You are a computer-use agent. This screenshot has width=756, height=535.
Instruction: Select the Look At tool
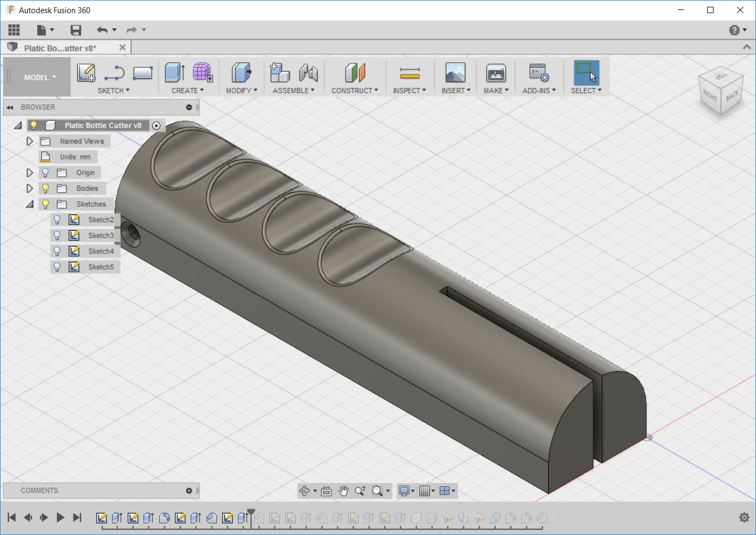[x=326, y=491]
